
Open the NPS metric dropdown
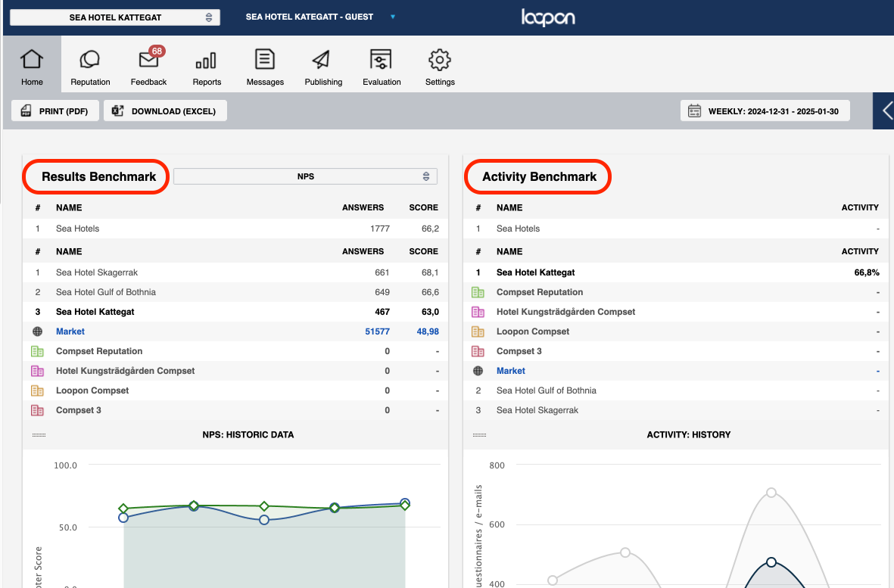click(x=306, y=176)
